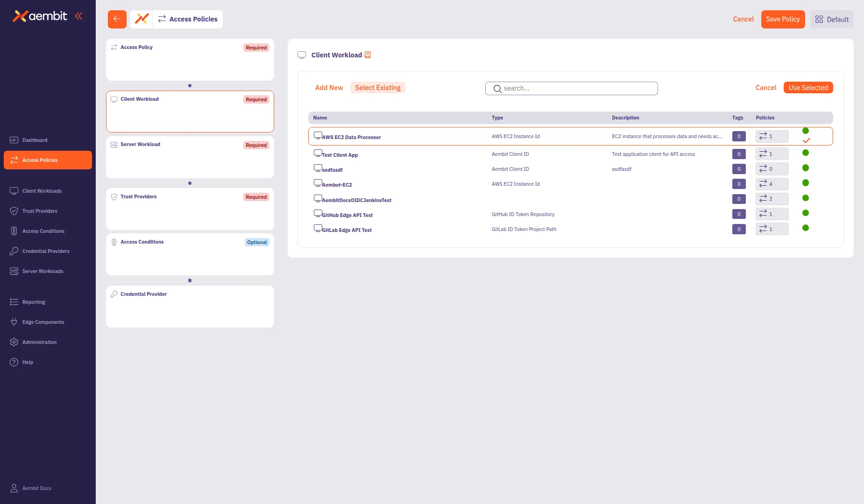Viewport: 864px width, 504px height.
Task: Open the Edge Components icon in sidebar
Action: (x=14, y=322)
